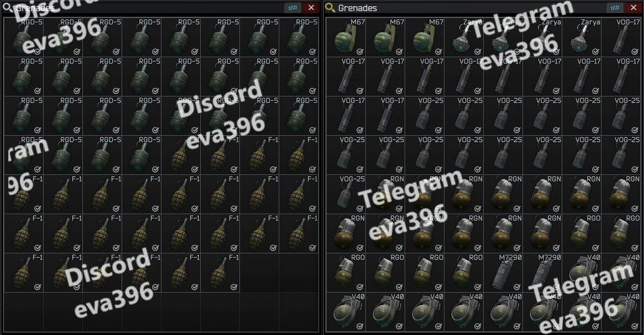This screenshot has height=335, width=644.
Task: Click the checkmark on the very last F-1 grenade
Action: [x=234, y=287]
